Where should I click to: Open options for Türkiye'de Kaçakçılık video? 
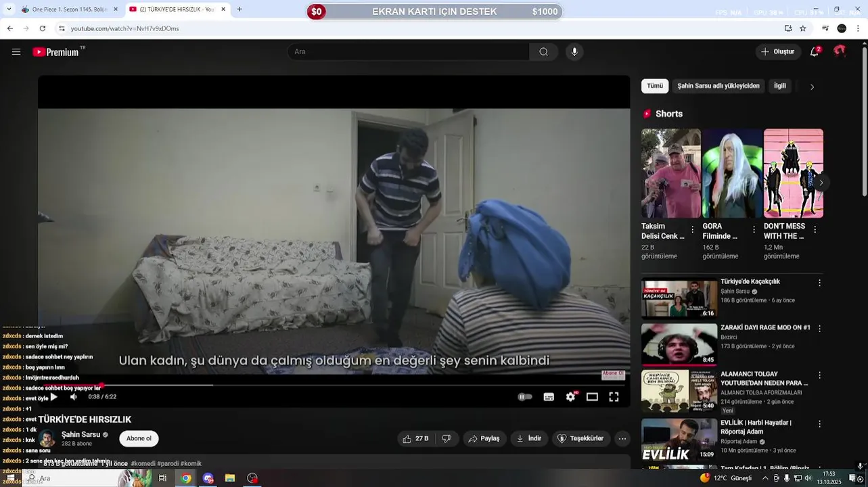coord(819,283)
